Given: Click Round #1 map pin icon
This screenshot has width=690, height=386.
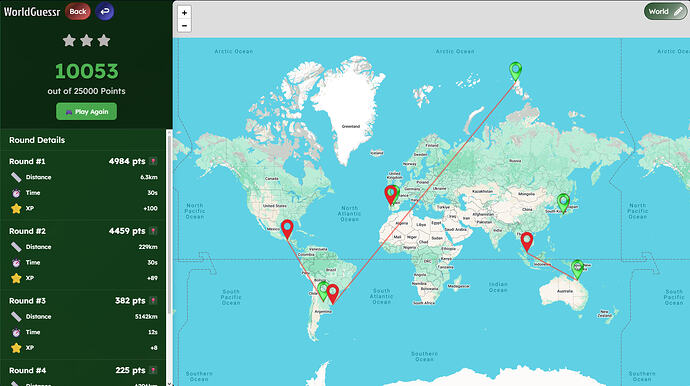Looking at the screenshot, I should [153, 162].
